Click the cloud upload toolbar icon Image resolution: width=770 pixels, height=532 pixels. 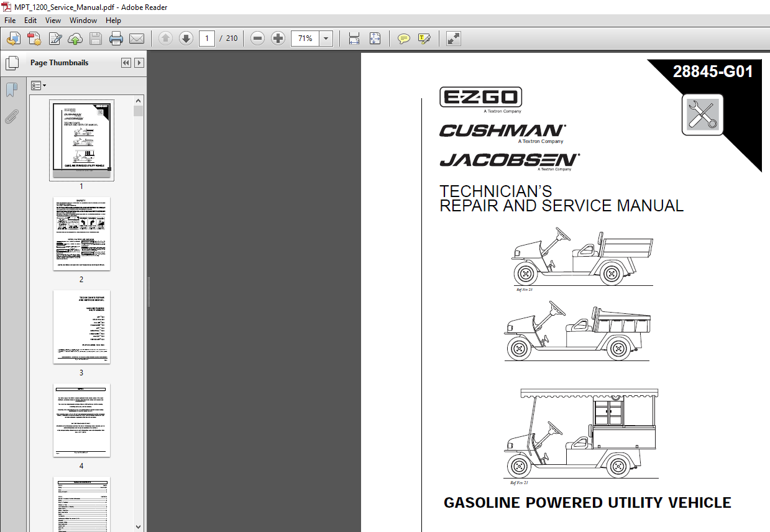[x=75, y=39]
